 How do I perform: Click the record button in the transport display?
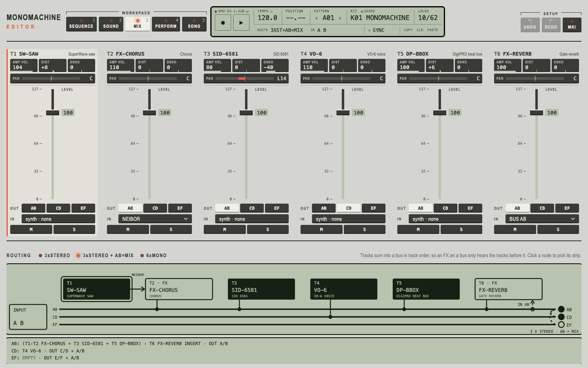coord(223,22)
